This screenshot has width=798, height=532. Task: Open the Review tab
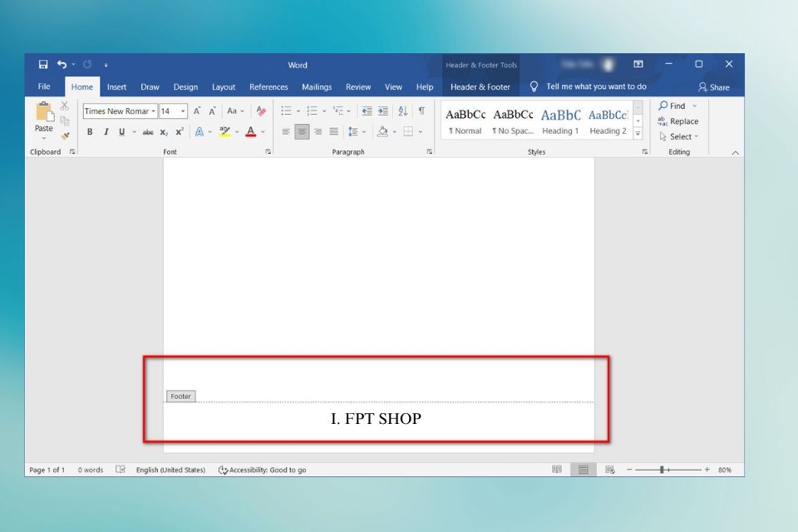click(x=358, y=87)
